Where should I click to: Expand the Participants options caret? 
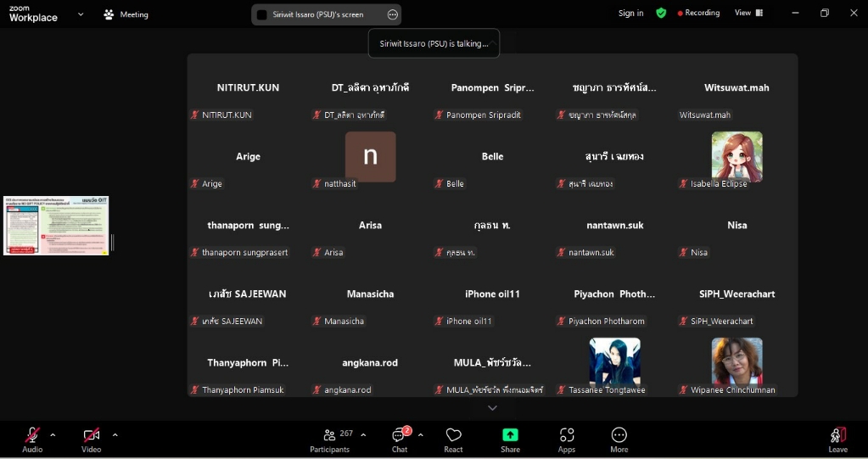coord(363,435)
